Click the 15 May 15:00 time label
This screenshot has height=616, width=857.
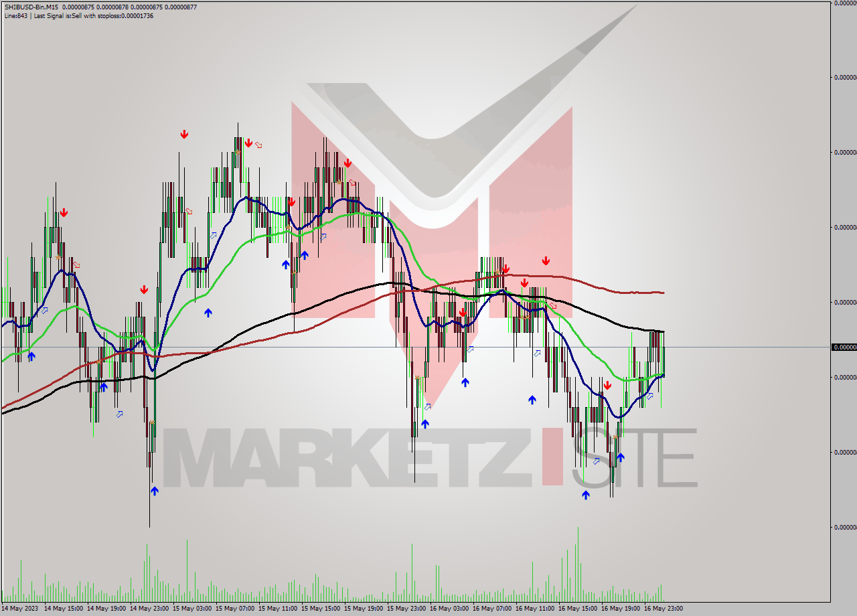click(322, 609)
